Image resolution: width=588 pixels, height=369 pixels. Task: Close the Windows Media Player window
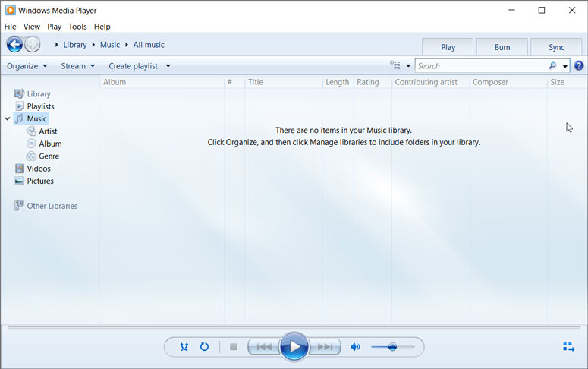(x=572, y=10)
